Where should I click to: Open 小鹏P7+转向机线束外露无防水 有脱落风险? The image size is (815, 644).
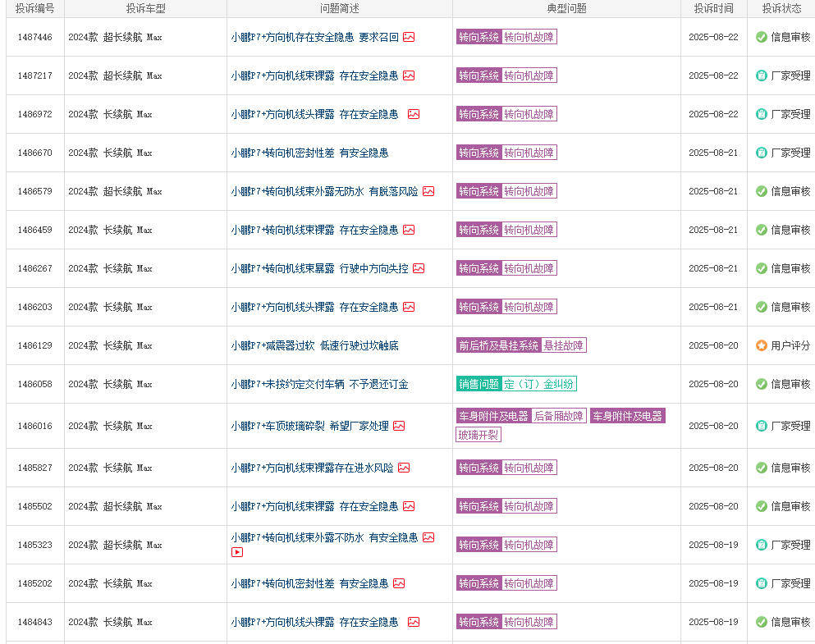click(x=325, y=191)
